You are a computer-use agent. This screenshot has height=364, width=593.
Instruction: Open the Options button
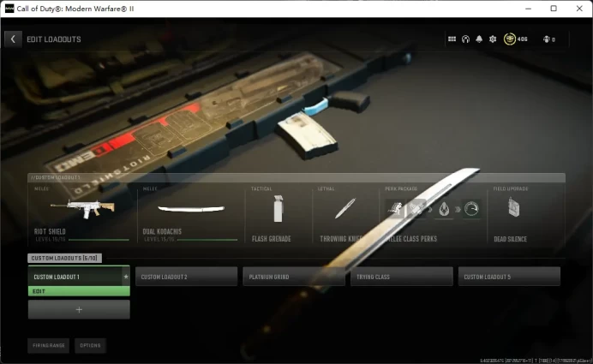click(x=90, y=345)
